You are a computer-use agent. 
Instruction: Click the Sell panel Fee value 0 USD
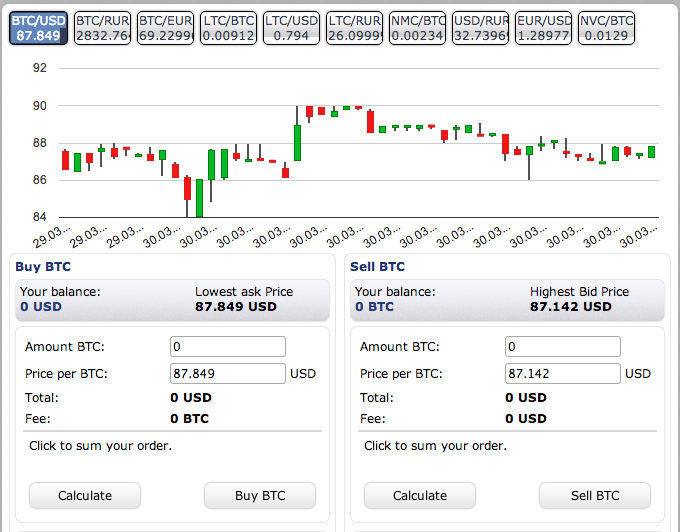point(526,418)
